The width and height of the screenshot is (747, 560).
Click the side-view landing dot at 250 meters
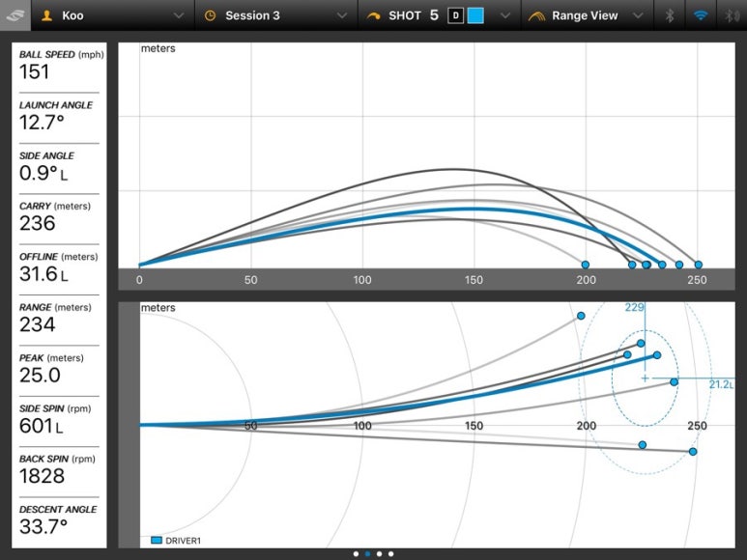point(698,265)
